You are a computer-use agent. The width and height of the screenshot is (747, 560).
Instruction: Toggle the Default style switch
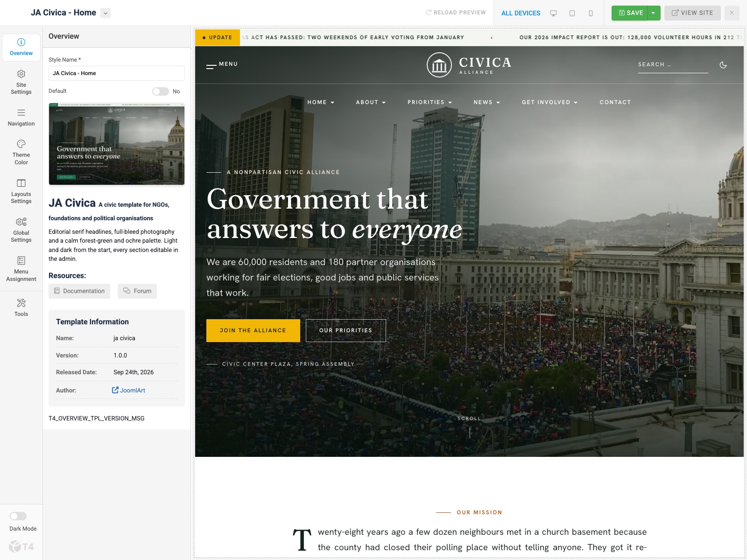tap(160, 91)
